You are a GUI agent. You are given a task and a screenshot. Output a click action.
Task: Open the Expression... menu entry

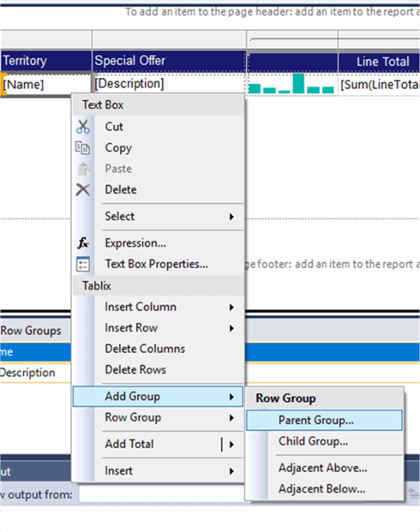(159, 243)
